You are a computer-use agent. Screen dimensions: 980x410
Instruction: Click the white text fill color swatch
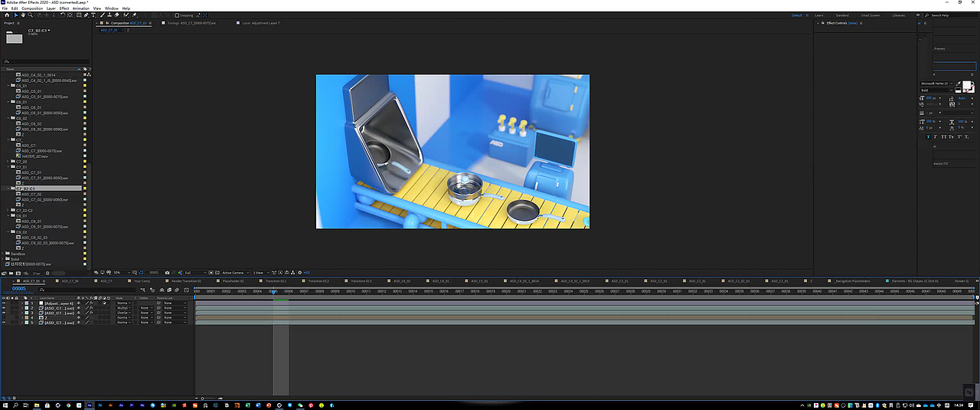pyautogui.click(x=966, y=84)
